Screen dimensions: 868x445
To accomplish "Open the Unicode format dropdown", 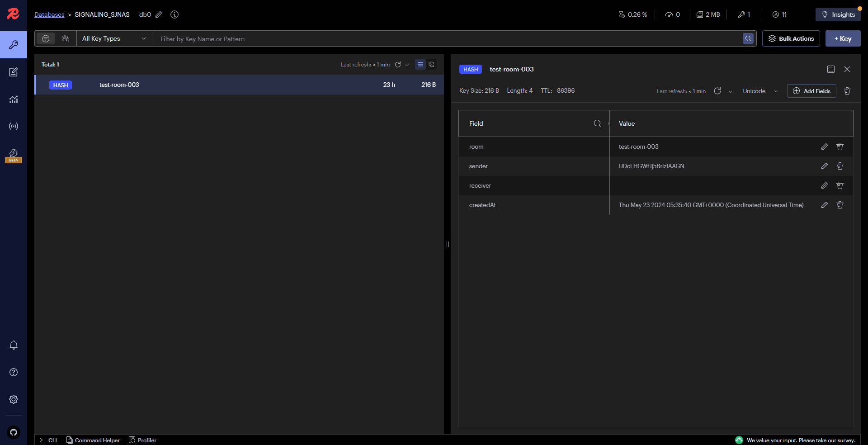I will (x=760, y=91).
